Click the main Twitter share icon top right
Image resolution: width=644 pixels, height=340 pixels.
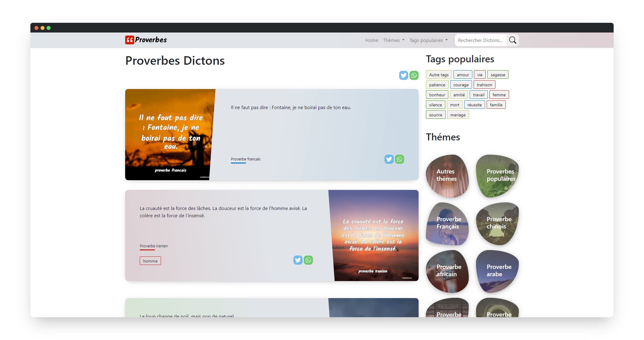pos(403,75)
